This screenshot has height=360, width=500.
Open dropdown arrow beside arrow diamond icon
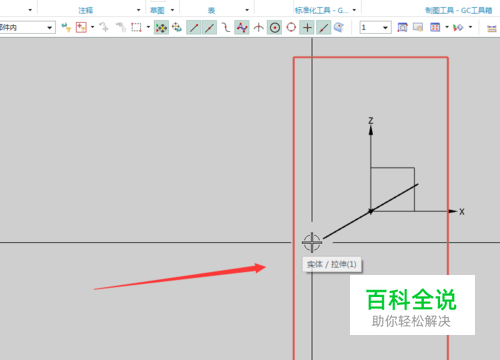470,27
